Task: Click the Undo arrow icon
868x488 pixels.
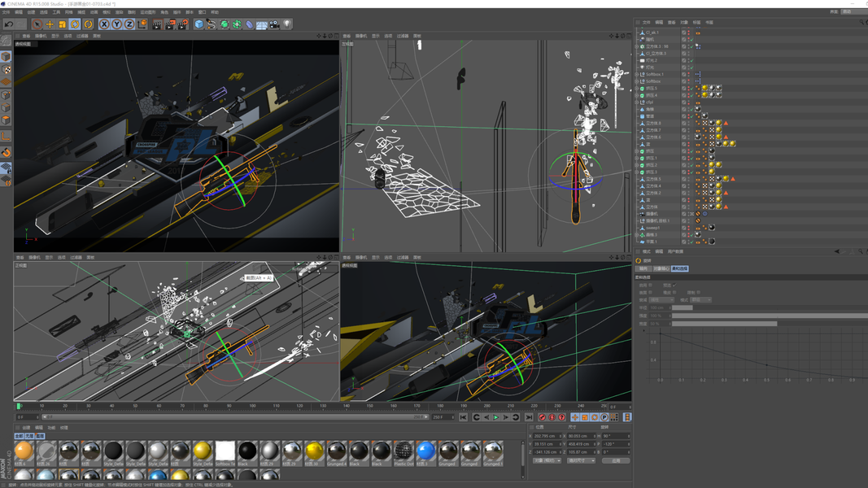Action: (9, 24)
